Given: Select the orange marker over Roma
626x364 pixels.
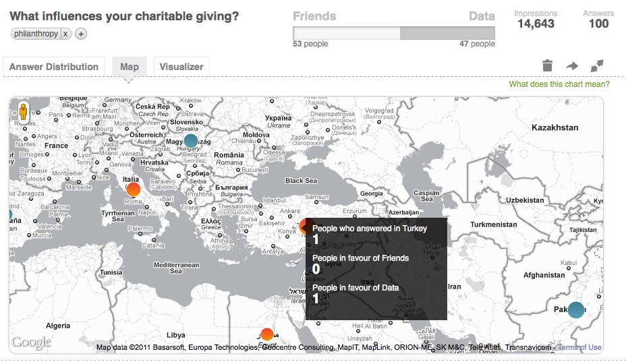Looking at the screenshot, I should click(134, 189).
